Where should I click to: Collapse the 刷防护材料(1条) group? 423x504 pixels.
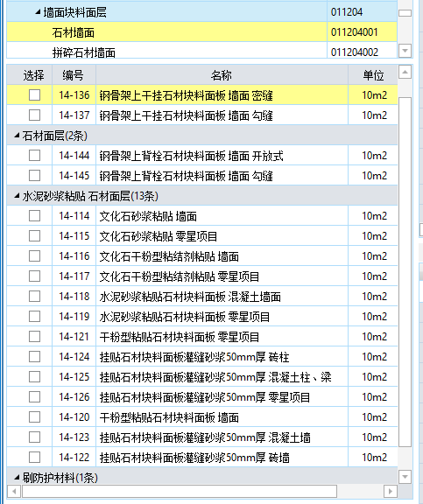pos(17,478)
